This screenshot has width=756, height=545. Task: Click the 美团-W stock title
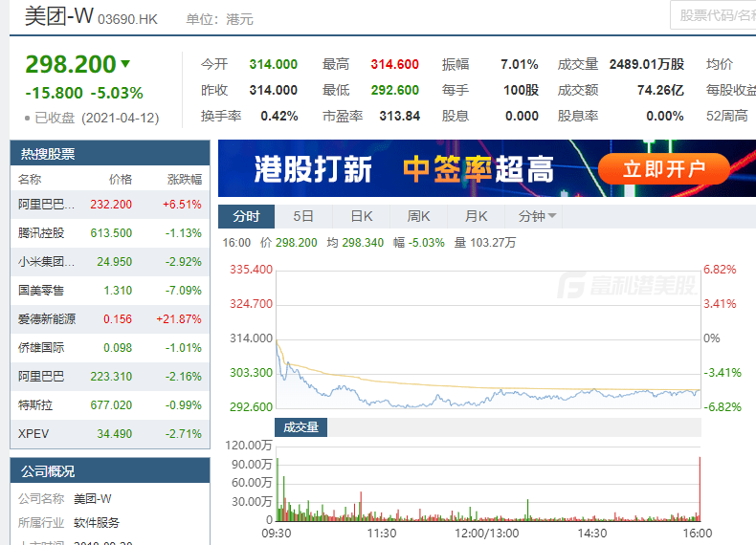[x=58, y=16]
